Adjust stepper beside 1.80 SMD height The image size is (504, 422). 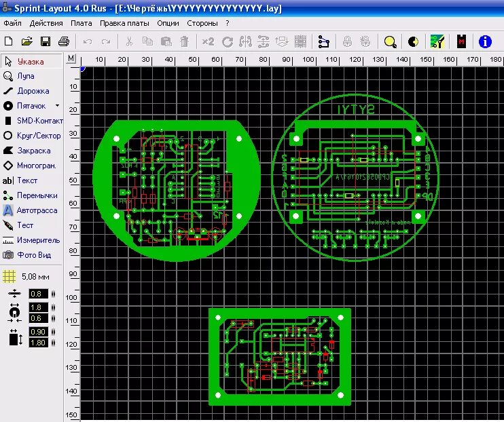(54, 343)
